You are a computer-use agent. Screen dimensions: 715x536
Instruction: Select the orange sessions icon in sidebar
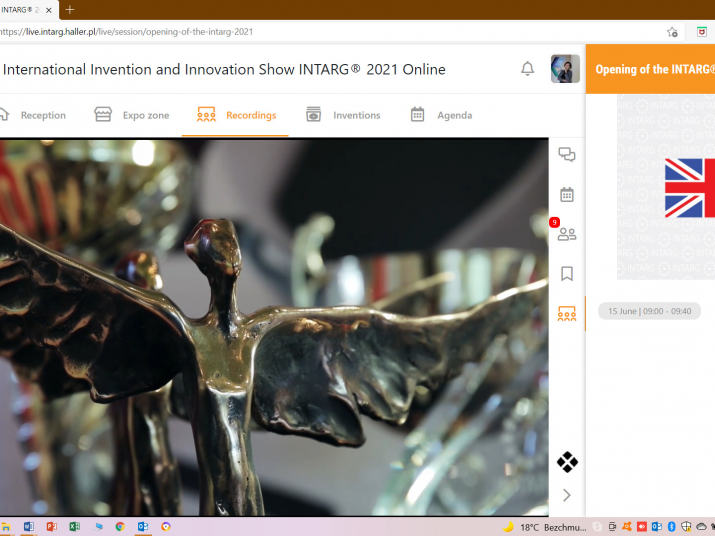567,314
